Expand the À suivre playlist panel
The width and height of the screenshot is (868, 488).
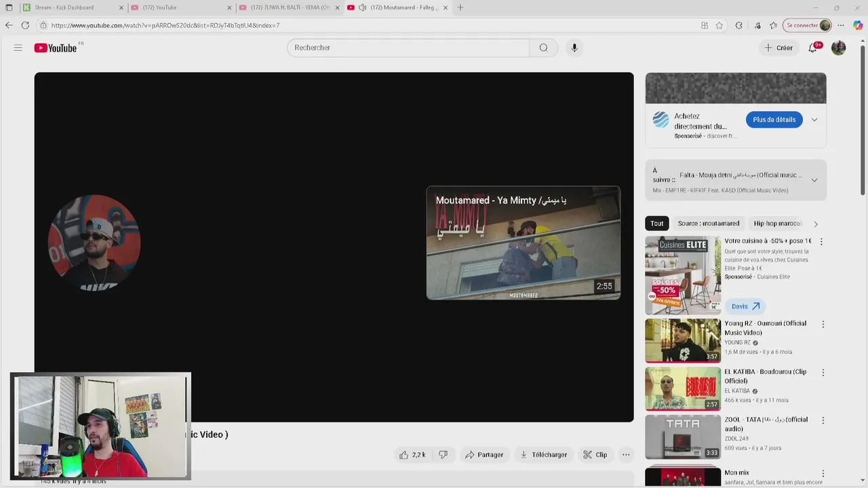[814, 180]
